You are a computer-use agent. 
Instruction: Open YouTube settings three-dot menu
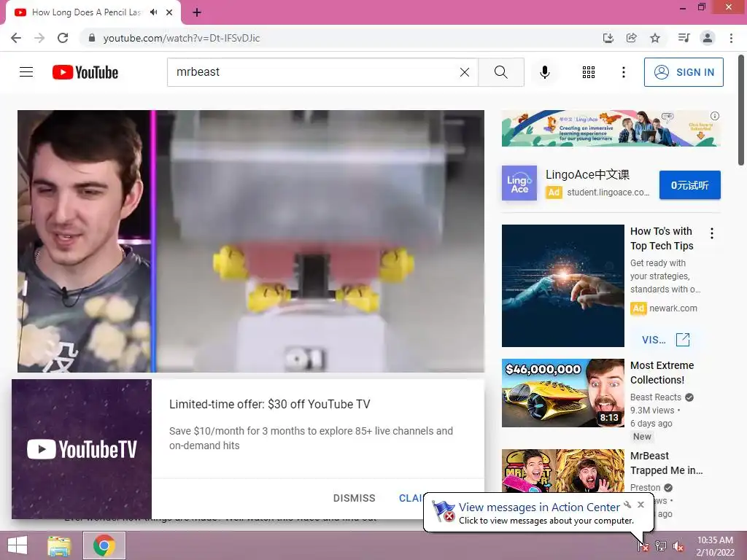[x=624, y=72]
